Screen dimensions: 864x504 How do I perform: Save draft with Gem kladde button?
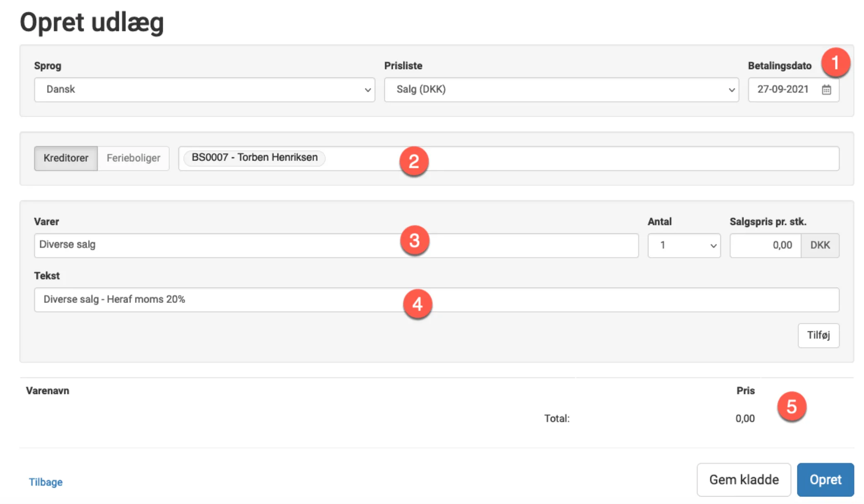click(x=743, y=480)
